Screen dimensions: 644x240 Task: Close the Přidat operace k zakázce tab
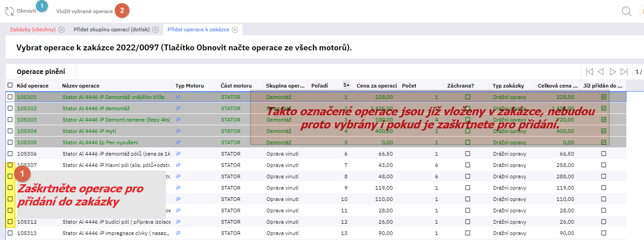tap(235, 29)
